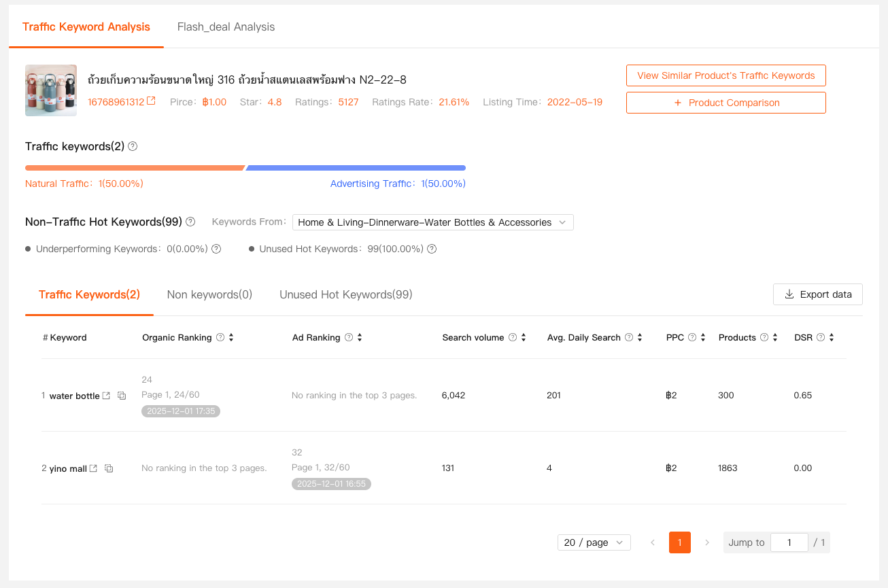The height and width of the screenshot is (588, 888).
Task: Open external link for 'water bottle' keyword
Action: 106,396
